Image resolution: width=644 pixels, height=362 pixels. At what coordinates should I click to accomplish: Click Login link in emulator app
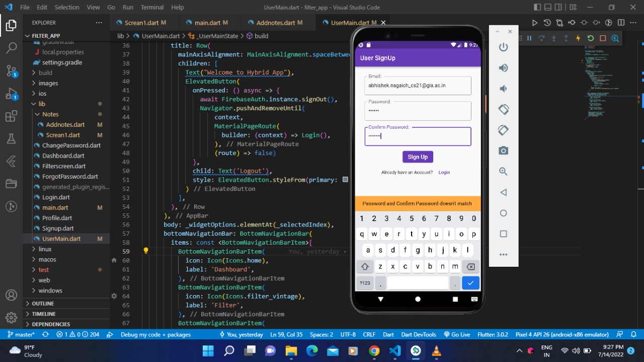[444, 172]
